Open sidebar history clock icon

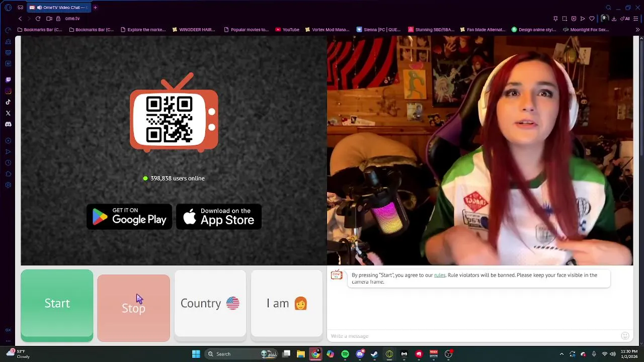point(8,163)
